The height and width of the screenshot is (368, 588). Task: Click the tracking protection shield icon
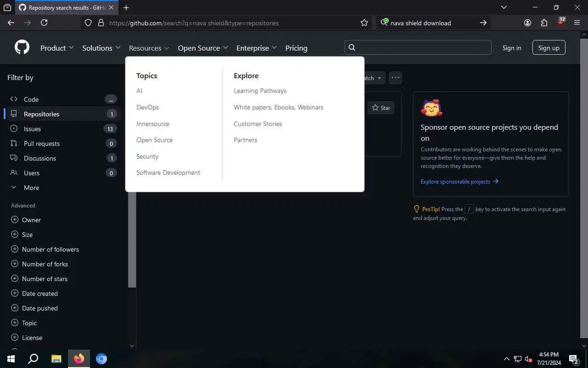[x=89, y=23]
